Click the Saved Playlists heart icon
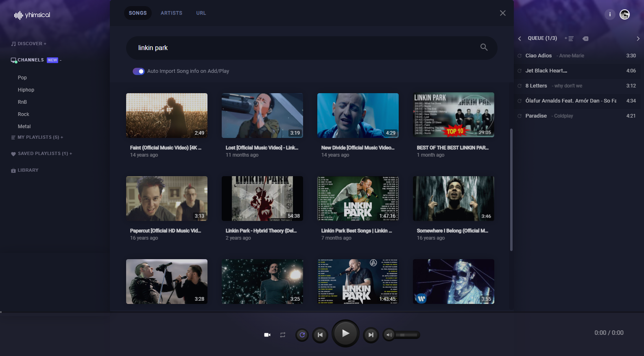644x356 pixels. (13, 154)
